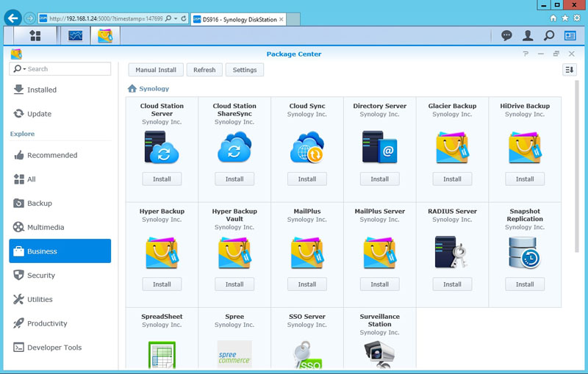
Task: Click the Refresh button
Action: (x=204, y=70)
